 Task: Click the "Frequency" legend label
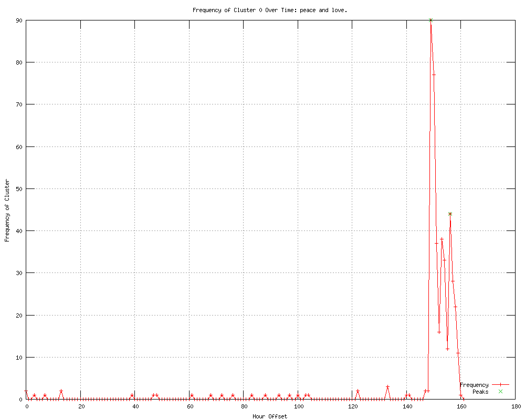point(474,385)
